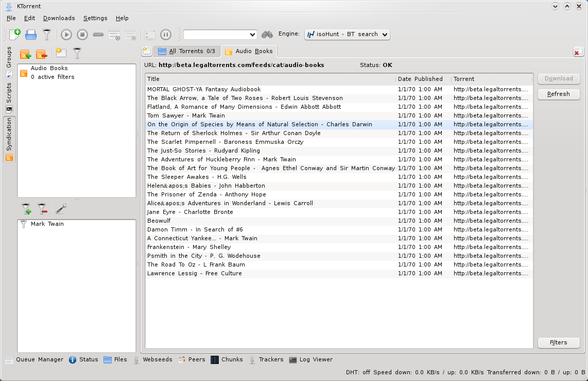Open the Groups side tab
Image resolution: width=588 pixels, height=381 pixels.
tap(9, 62)
